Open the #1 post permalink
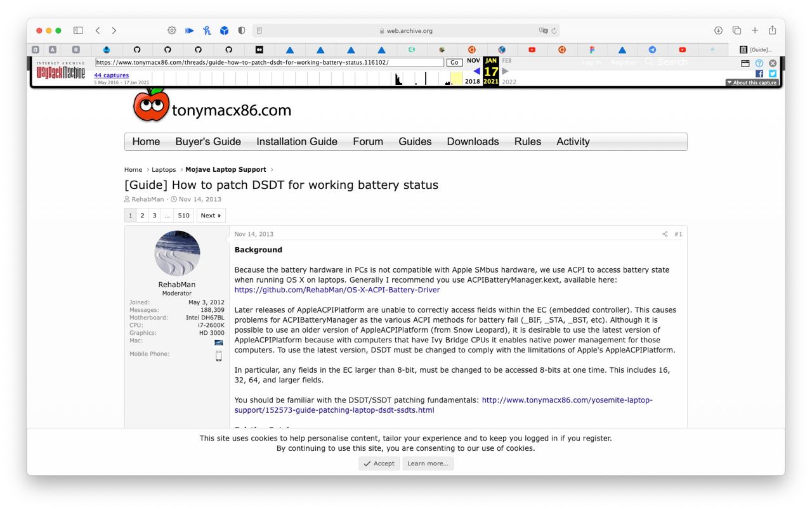This screenshot has width=812, height=511. (x=678, y=235)
